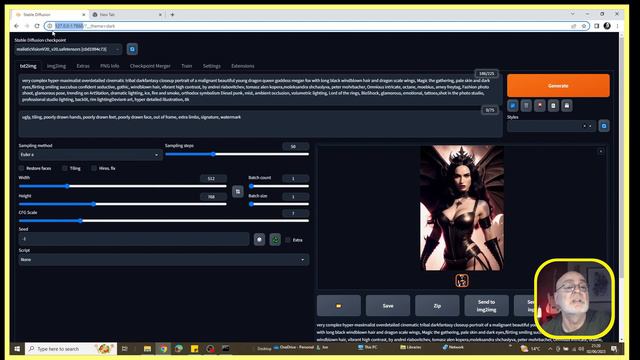This screenshot has height=360, width=640.
Task: Click into the positive prompt text box
Action: 260,90
